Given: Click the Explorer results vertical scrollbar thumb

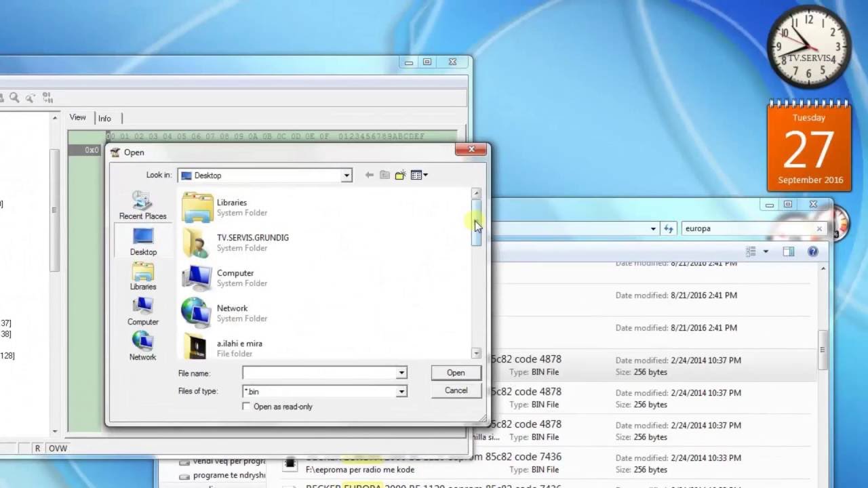Looking at the screenshot, I should (823, 350).
